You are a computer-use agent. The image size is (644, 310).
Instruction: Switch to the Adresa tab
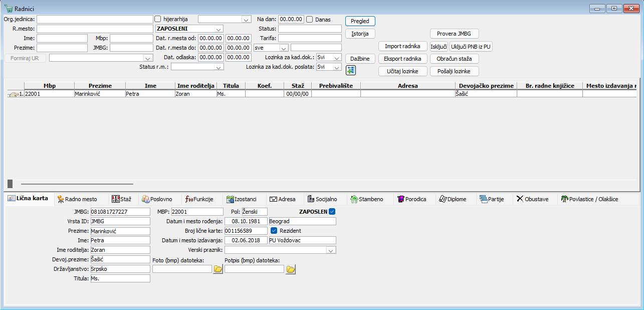282,199
